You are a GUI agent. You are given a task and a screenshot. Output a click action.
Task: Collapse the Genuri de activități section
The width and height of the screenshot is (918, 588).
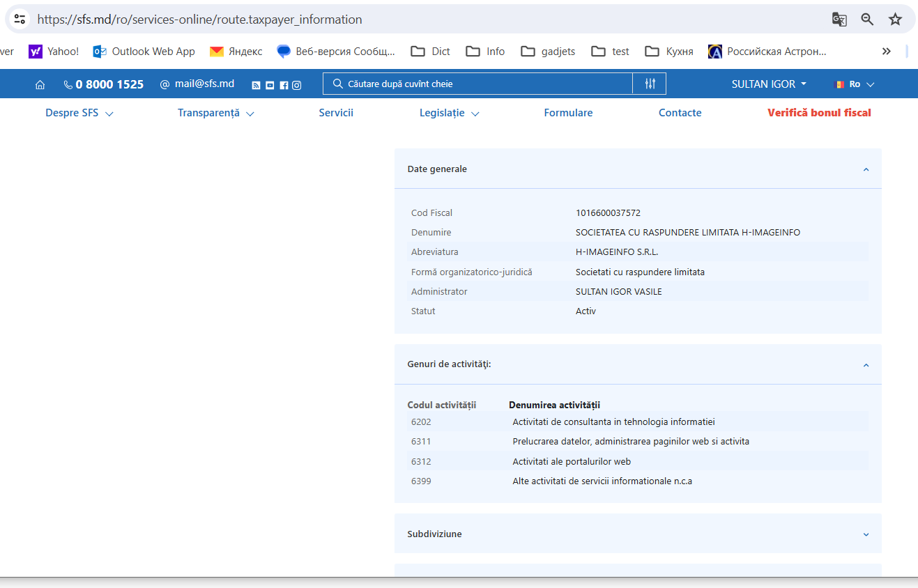[866, 365]
